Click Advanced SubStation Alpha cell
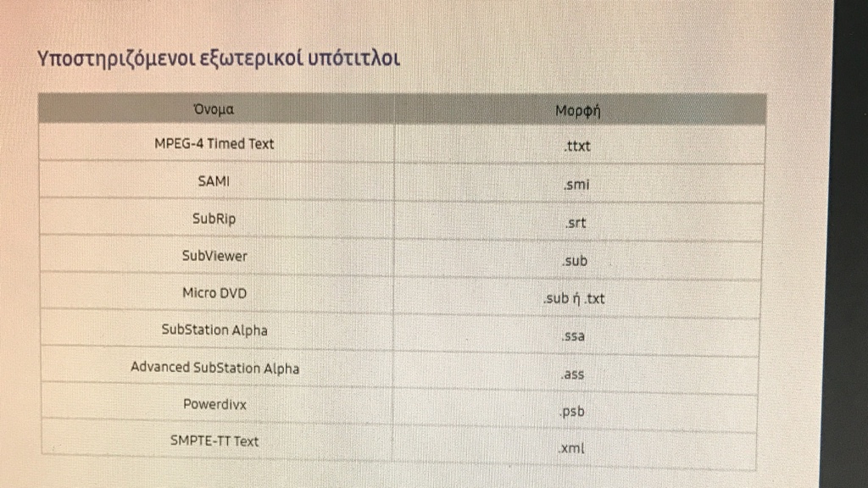Image resolution: width=868 pixels, height=488 pixels. coord(214,368)
